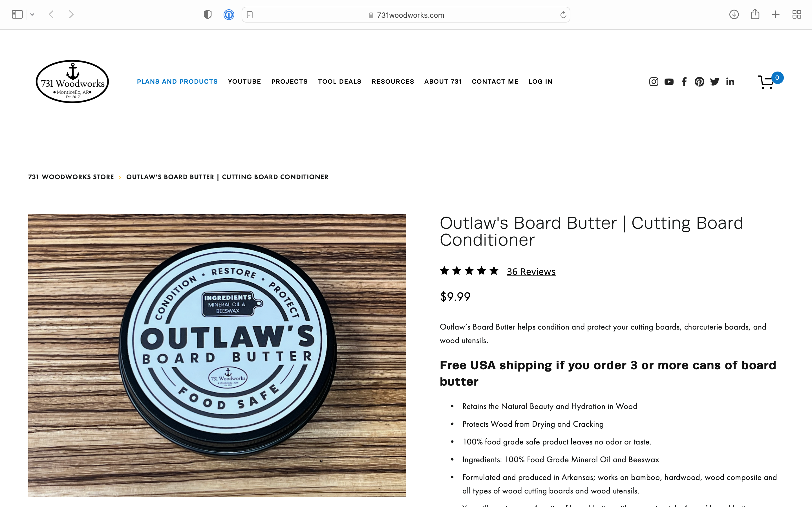Click the 1Password extension icon
The width and height of the screenshot is (812, 507).
(229, 15)
